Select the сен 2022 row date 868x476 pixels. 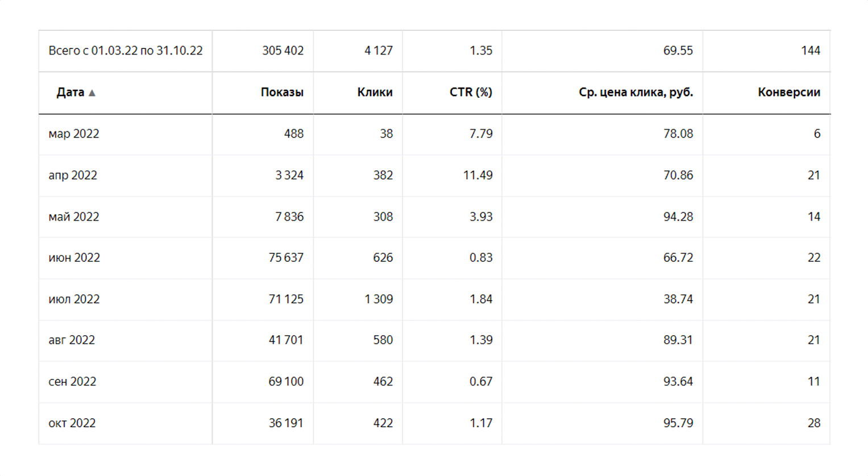pyautogui.click(x=72, y=381)
